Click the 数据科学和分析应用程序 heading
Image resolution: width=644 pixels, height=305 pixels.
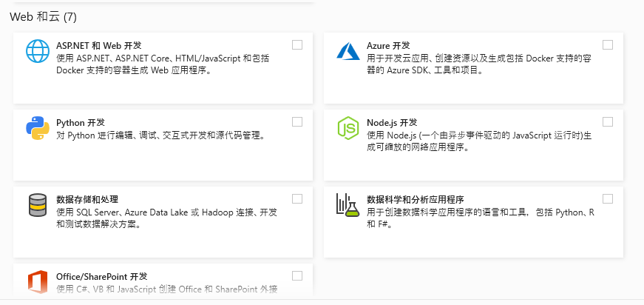click(x=416, y=200)
